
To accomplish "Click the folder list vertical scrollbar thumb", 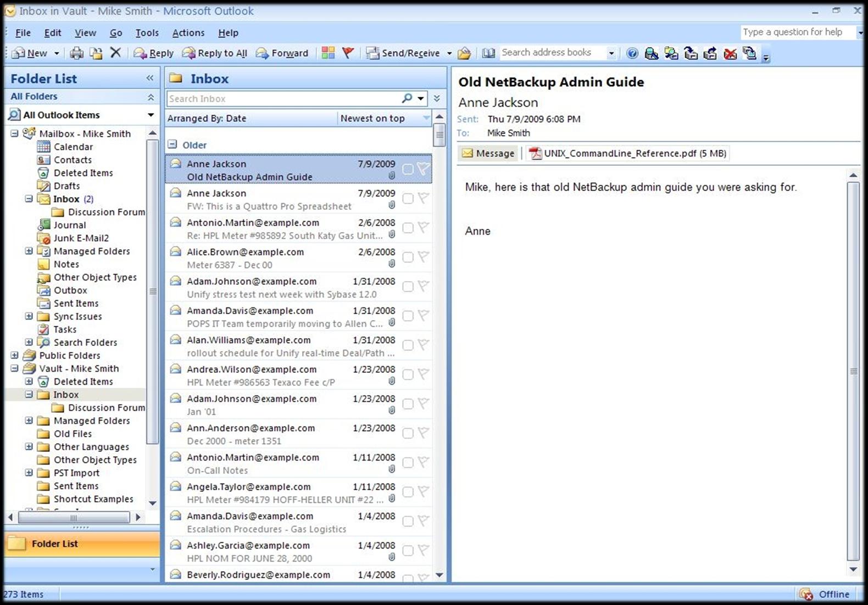I will pyautogui.click(x=153, y=292).
